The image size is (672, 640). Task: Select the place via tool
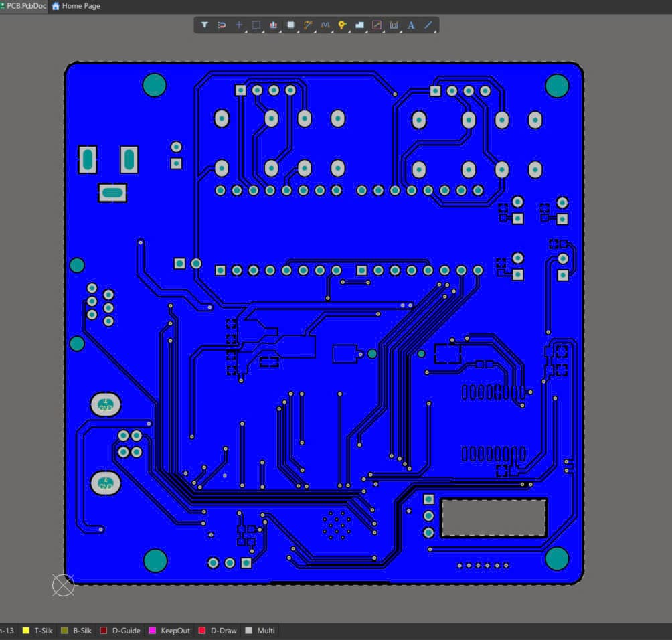point(343,25)
